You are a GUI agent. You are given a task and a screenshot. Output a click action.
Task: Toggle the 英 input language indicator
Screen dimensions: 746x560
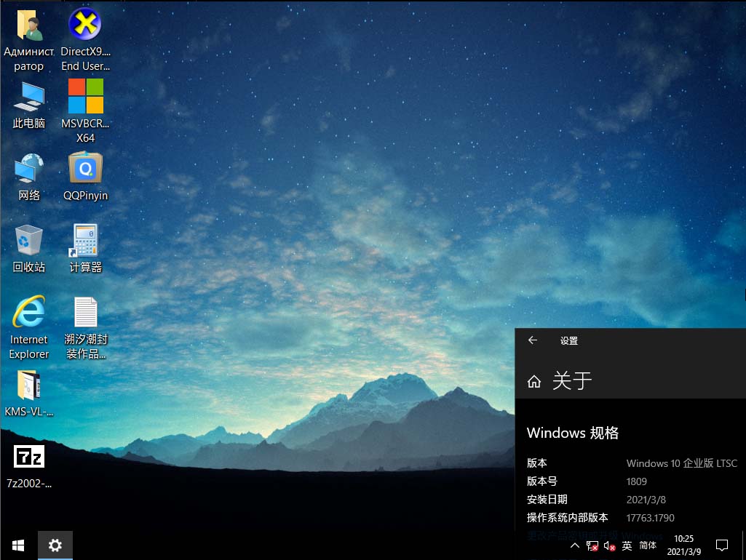[627, 545]
